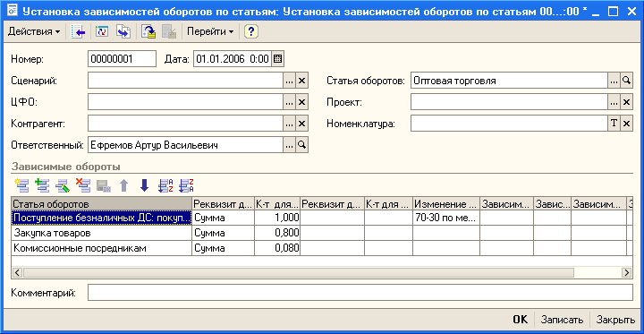Open Ответственный value via magnifier icon
The height and width of the screenshot is (334, 644).
coord(302,145)
